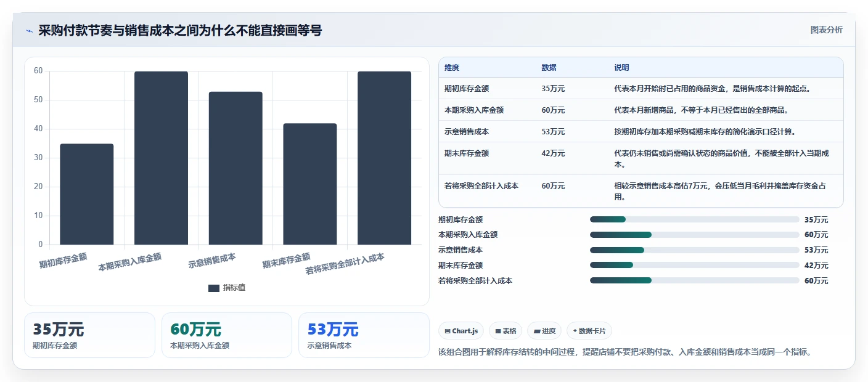
Task: Click the 53万元 progress value label
Action: tap(816, 250)
